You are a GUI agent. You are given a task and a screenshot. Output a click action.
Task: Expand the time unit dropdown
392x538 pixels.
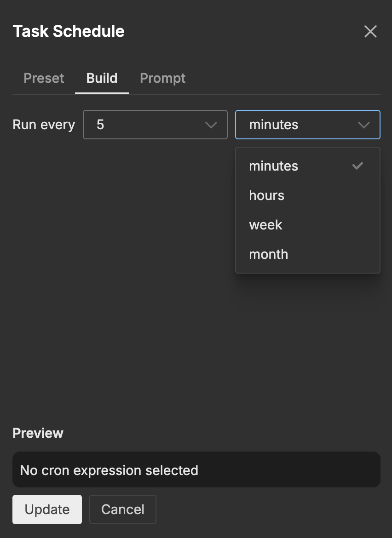[x=307, y=125]
